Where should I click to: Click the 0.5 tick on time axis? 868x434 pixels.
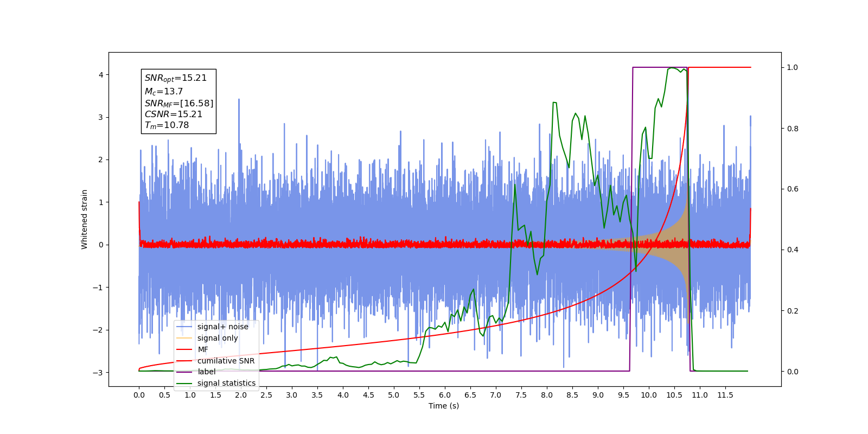click(x=164, y=395)
